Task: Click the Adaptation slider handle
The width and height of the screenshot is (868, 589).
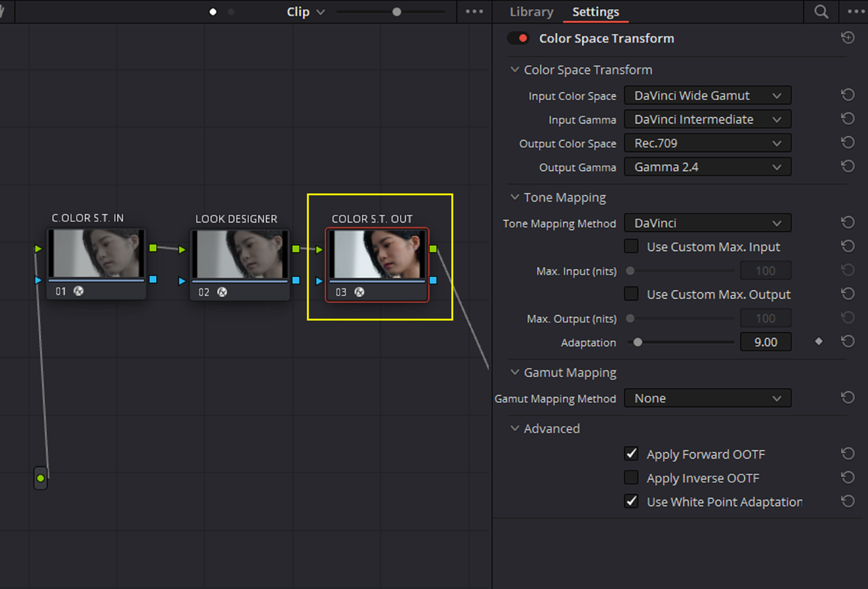Action: 637,342
